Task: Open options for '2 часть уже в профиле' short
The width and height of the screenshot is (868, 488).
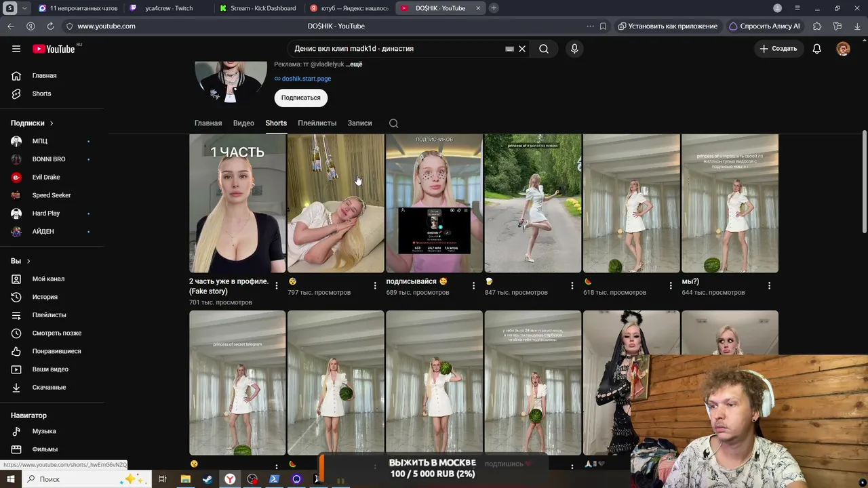Action: (x=276, y=286)
